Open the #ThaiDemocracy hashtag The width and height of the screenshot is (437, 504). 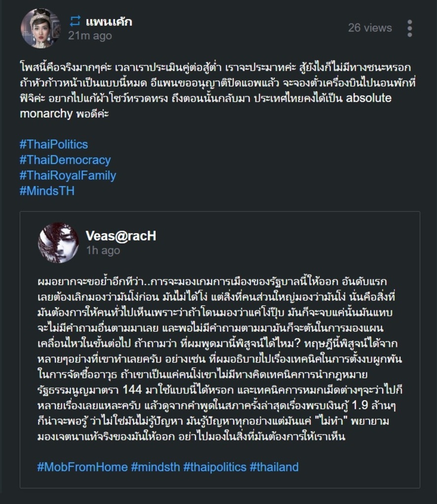[65, 160]
